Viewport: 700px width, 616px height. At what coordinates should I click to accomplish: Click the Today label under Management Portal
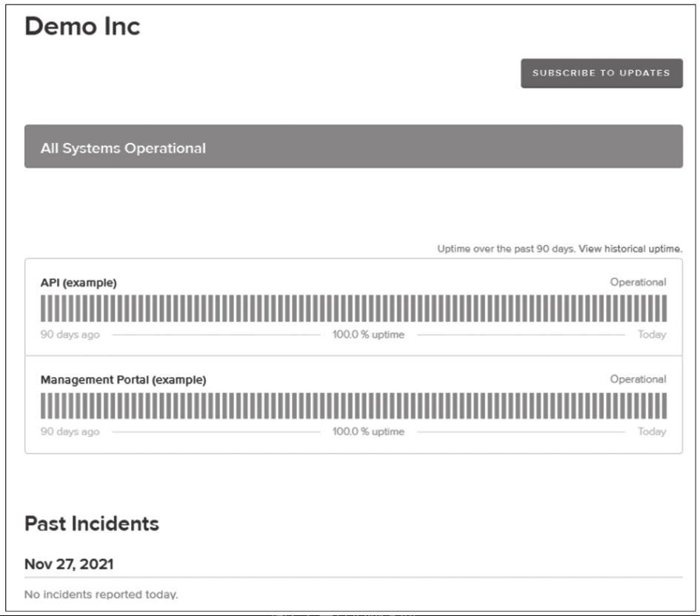pyautogui.click(x=652, y=432)
